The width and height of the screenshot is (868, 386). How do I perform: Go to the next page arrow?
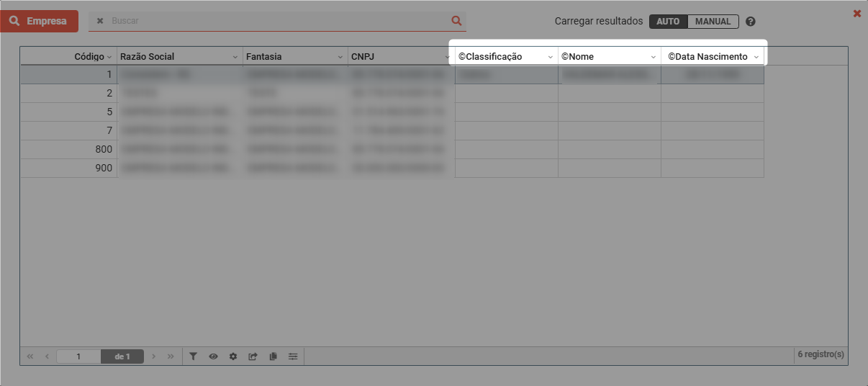pyautogui.click(x=154, y=356)
